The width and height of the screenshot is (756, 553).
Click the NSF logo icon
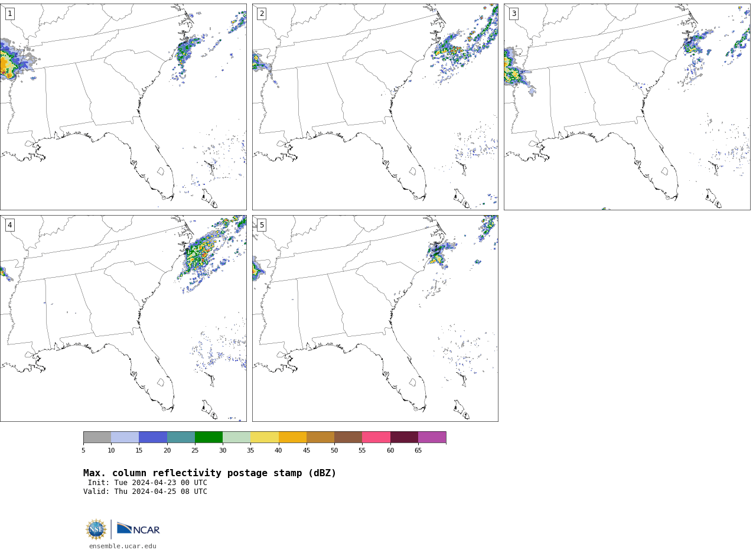pos(96,529)
